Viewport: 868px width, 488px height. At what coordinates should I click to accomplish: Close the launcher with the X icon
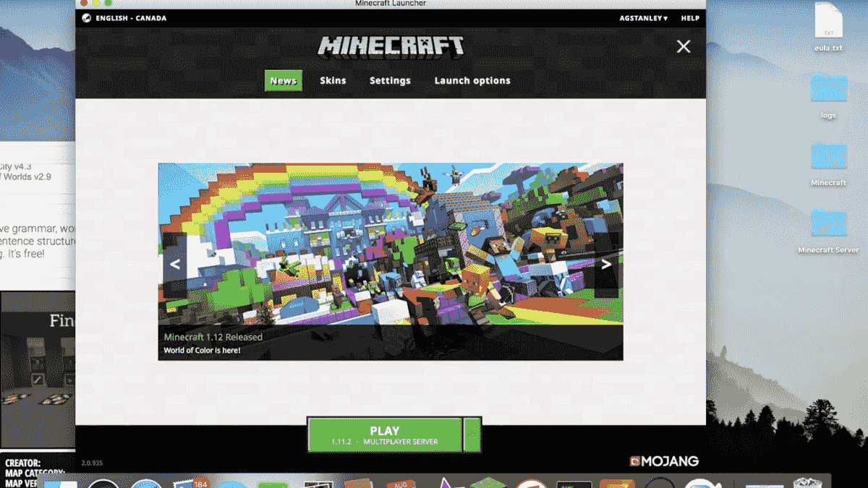(x=684, y=47)
